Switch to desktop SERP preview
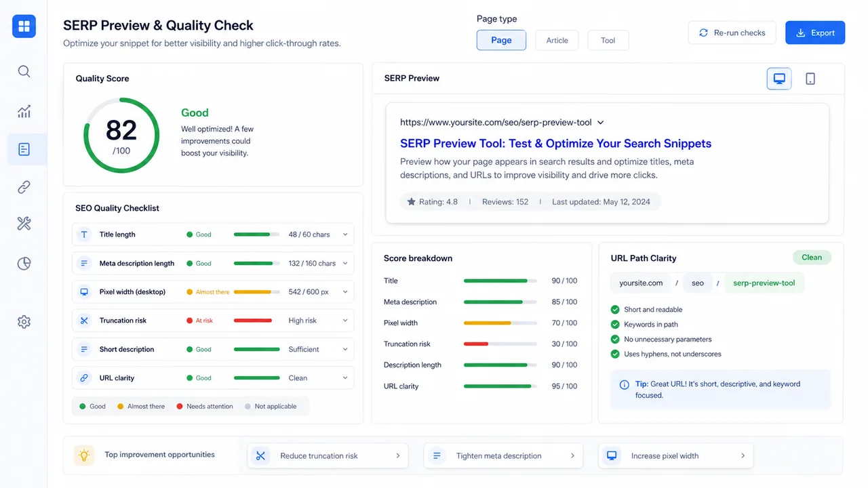868x488 pixels. [779, 79]
